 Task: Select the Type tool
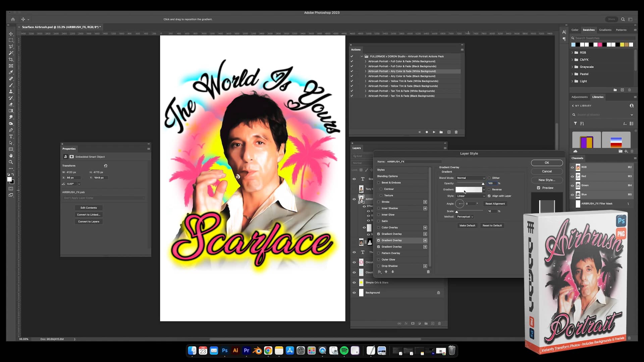(x=11, y=136)
